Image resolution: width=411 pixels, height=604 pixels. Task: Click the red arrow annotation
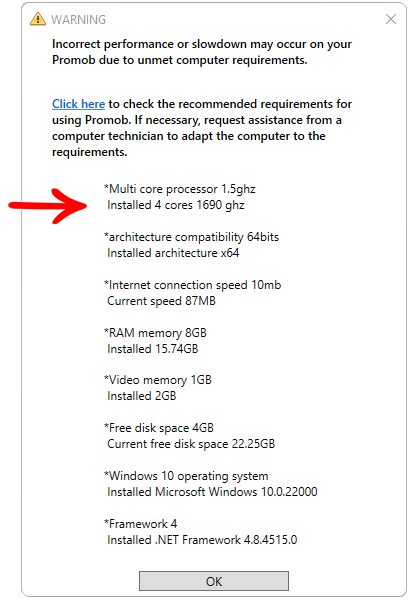[48, 206]
